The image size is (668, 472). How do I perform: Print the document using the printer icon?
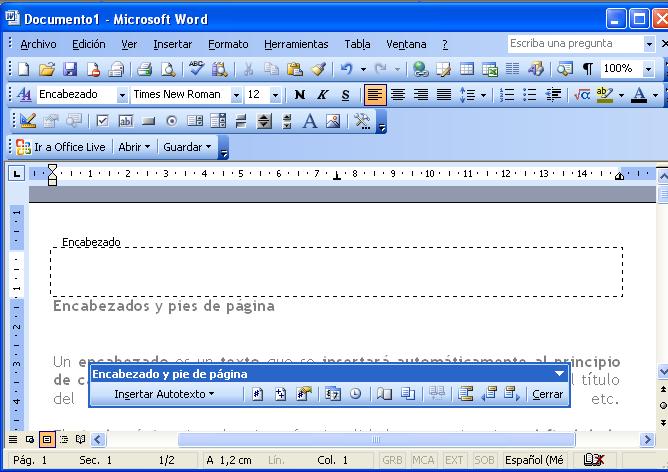pyautogui.click(x=144, y=69)
